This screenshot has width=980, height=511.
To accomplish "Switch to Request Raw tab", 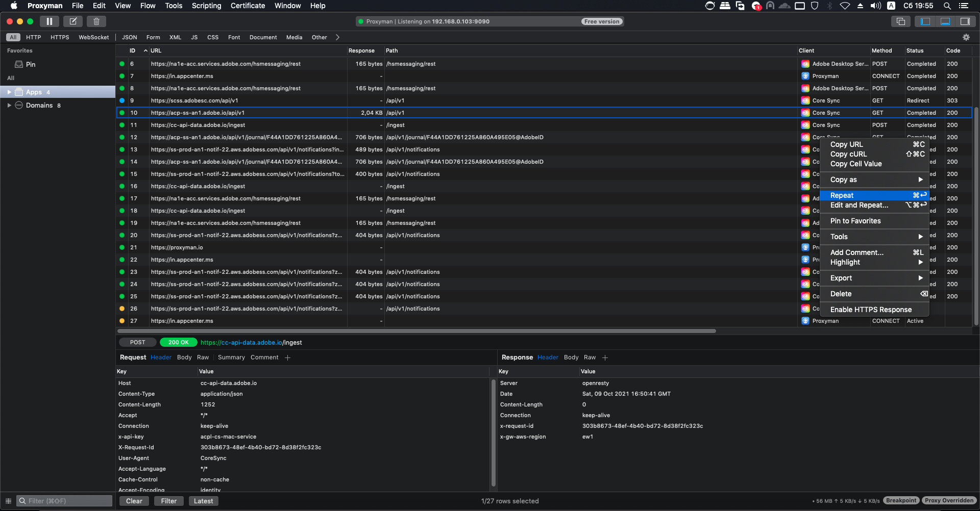I will click(203, 357).
